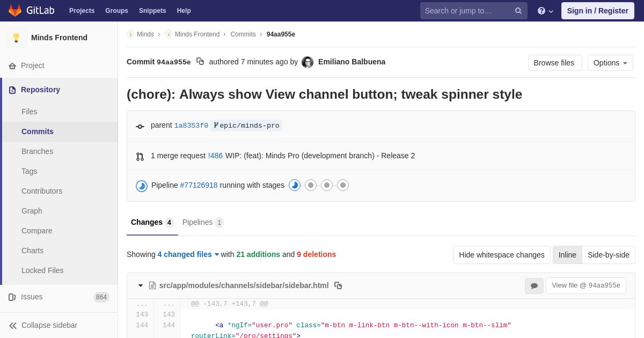
Task: Click the Minds breadcrumb avatar icon
Action: [x=130, y=34]
